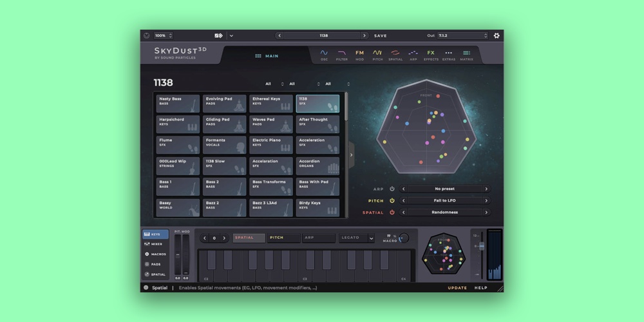The width and height of the screenshot is (644, 322).
Task: Turn off the Spatial power button
Action: coord(392,212)
